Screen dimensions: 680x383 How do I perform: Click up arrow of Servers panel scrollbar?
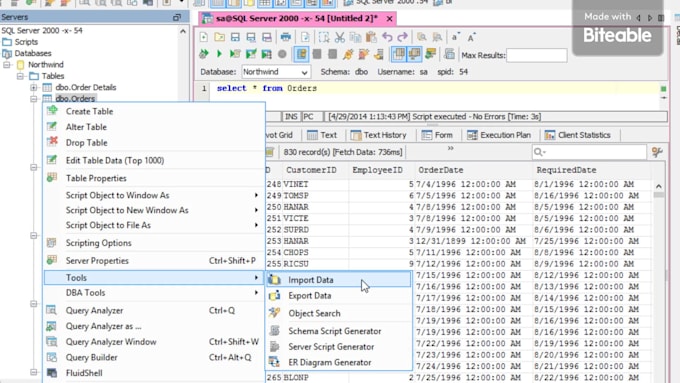[x=183, y=31]
